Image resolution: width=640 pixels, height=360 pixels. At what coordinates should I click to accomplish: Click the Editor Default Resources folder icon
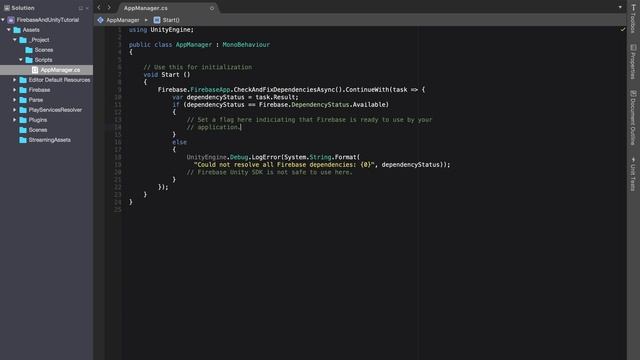pos(23,80)
